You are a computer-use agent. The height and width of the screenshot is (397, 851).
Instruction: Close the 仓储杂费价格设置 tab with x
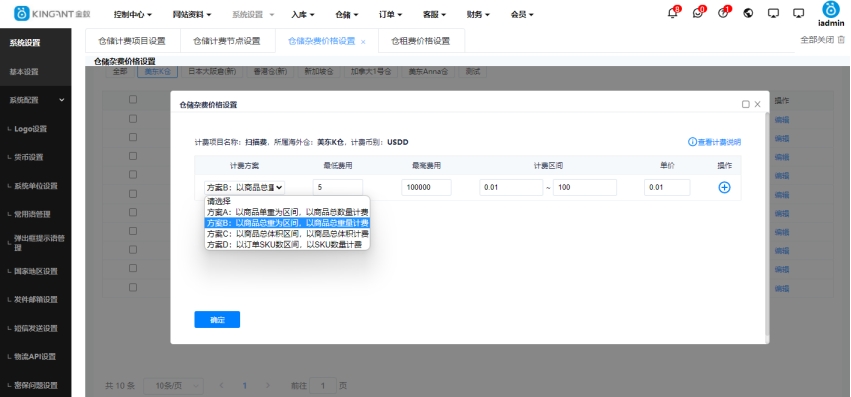pos(363,42)
